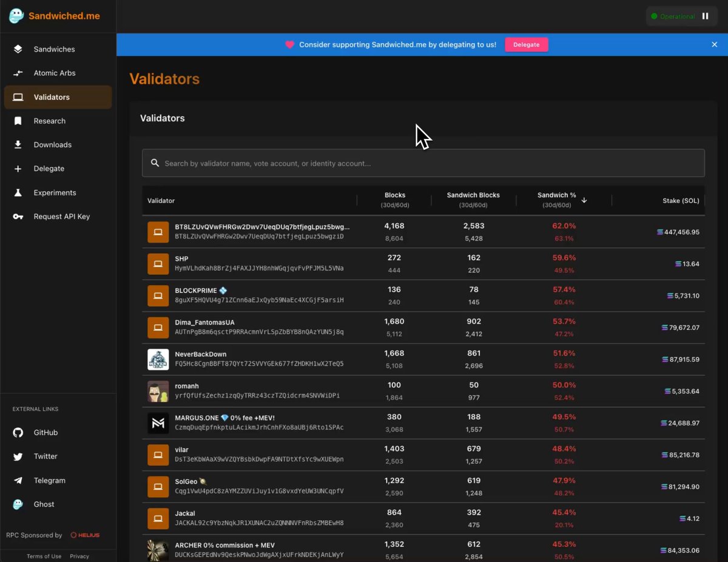Open the NeverBackDown validator name
The height and width of the screenshot is (562, 728).
point(201,354)
